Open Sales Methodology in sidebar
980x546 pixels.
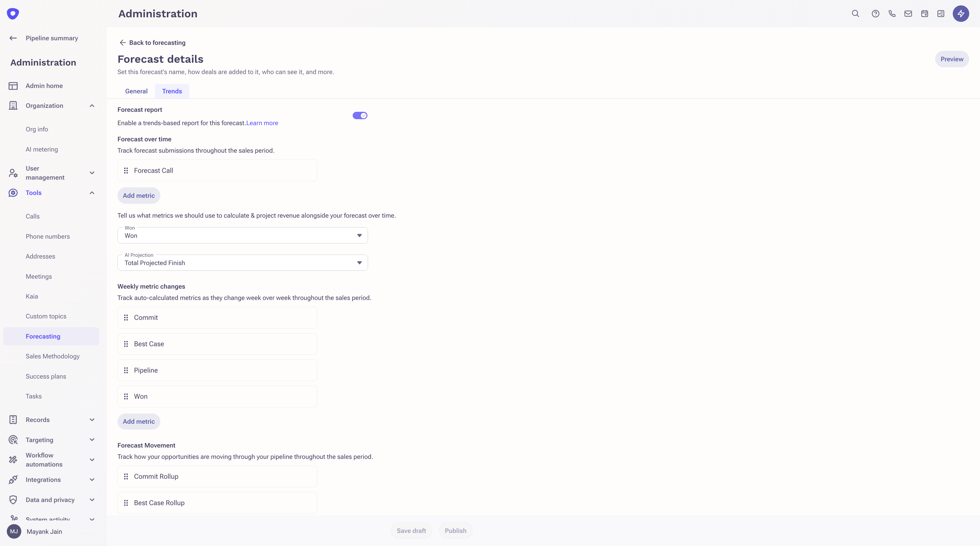coord(52,356)
